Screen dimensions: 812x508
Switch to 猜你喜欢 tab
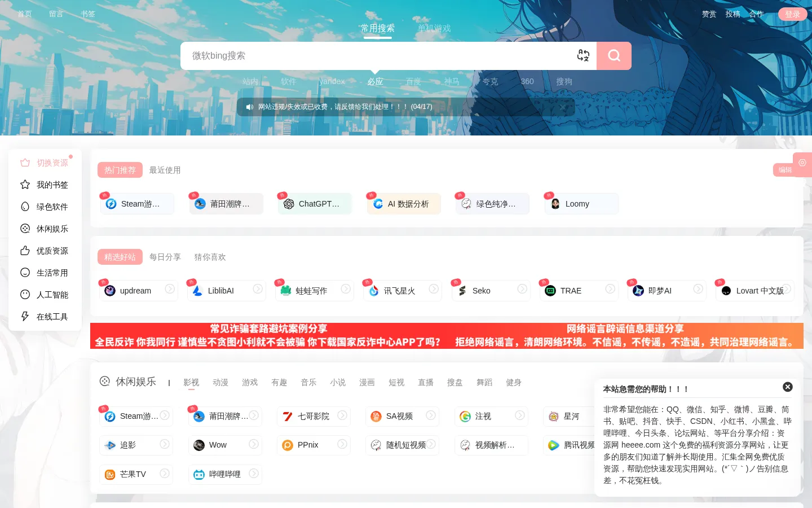click(x=210, y=257)
